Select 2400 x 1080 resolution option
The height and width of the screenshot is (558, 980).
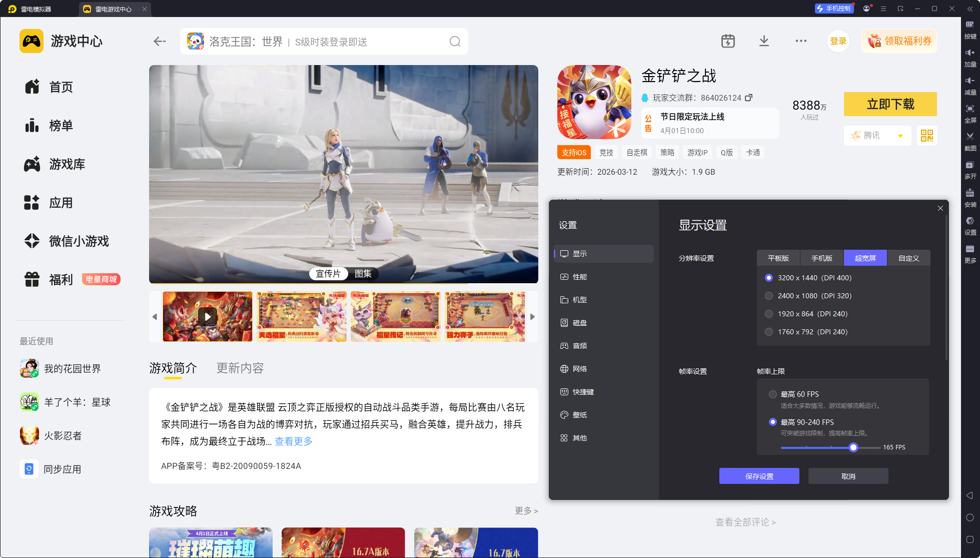(x=769, y=296)
